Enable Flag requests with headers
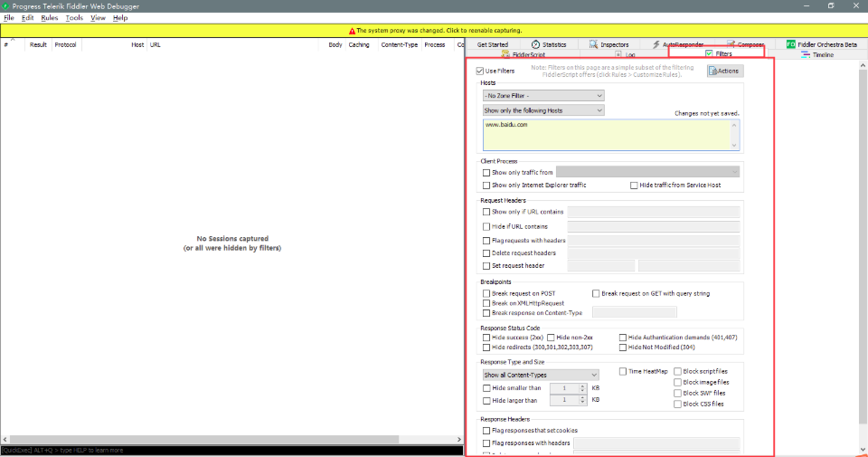The image size is (868, 457). tap(486, 241)
